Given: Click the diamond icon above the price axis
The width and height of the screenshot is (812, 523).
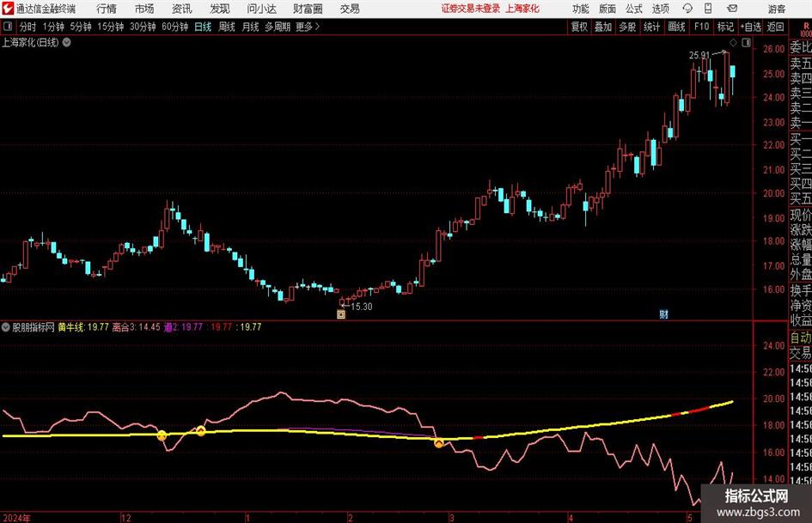Looking at the screenshot, I should pyautogui.click(x=733, y=42).
